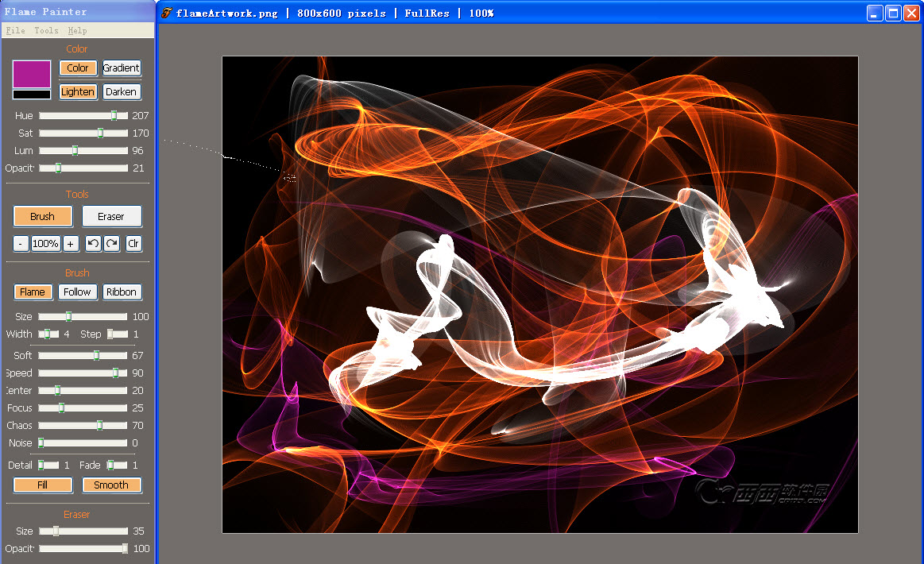Open the Help menu

pyautogui.click(x=77, y=30)
